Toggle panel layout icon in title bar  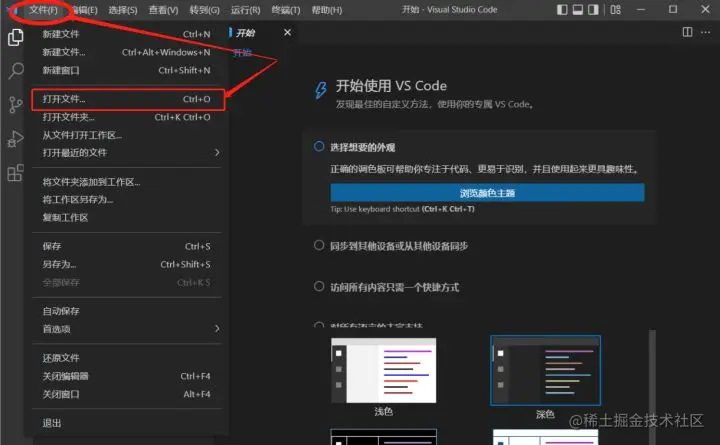(578, 10)
